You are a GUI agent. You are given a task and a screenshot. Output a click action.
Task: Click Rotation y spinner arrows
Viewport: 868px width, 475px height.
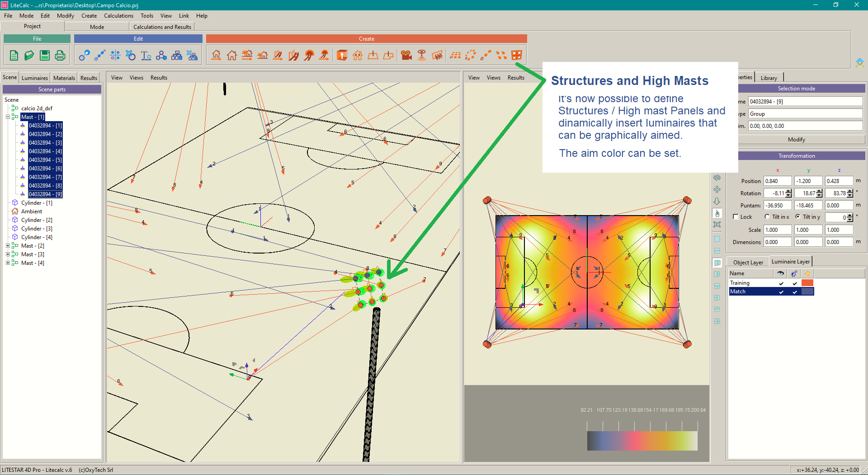(x=820, y=193)
